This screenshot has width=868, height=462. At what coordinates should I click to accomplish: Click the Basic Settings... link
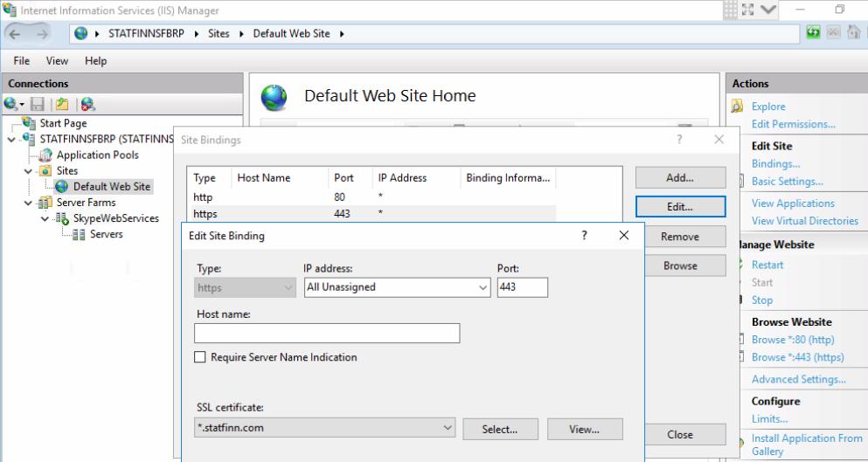(x=788, y=182)
